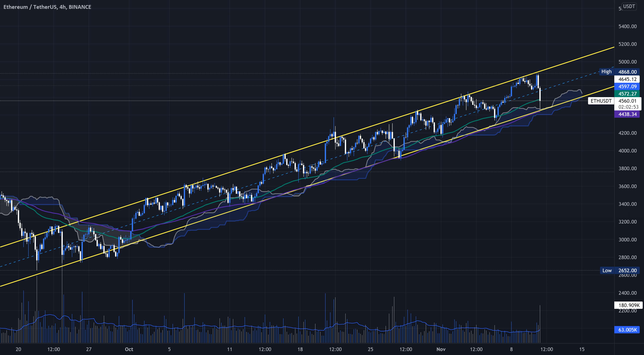Click the 18 date on time axis
The height and width of the screenshot is (355, 644).
tap(300, 349)
